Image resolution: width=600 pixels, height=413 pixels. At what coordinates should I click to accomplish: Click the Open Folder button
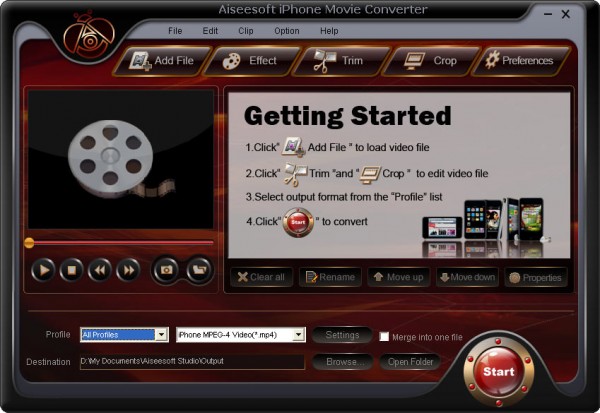(410, 362)
